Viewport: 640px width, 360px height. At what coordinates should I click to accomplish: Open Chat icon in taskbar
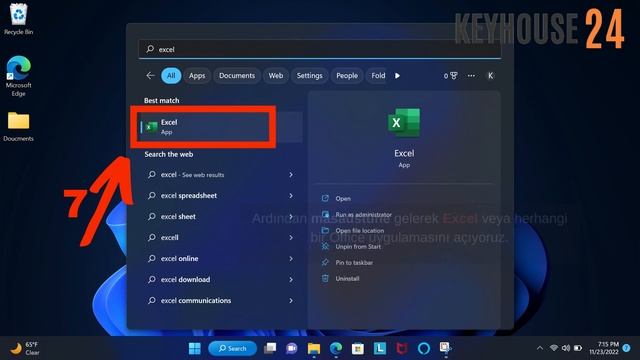click(x=291, y=349)
